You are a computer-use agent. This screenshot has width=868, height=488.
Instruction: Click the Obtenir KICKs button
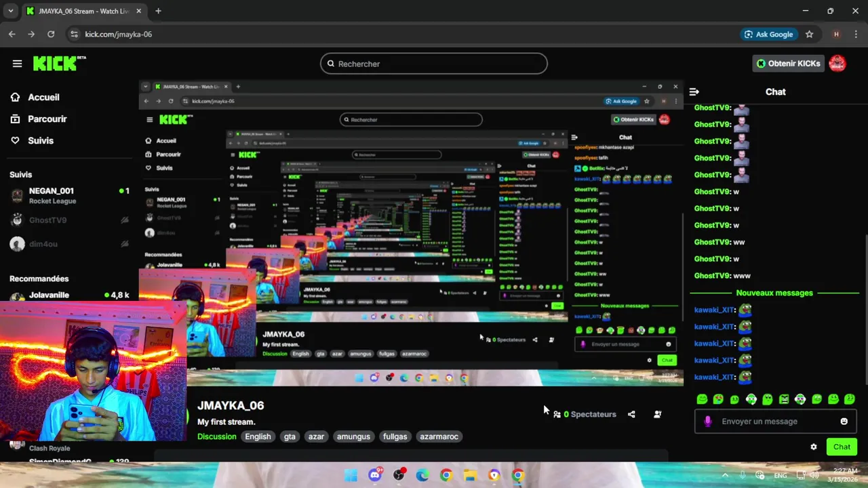789,64
